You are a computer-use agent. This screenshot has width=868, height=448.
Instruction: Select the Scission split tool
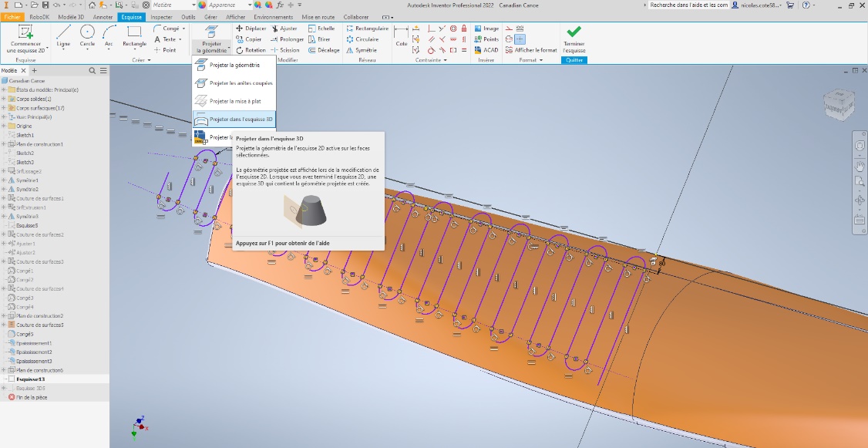285,50
